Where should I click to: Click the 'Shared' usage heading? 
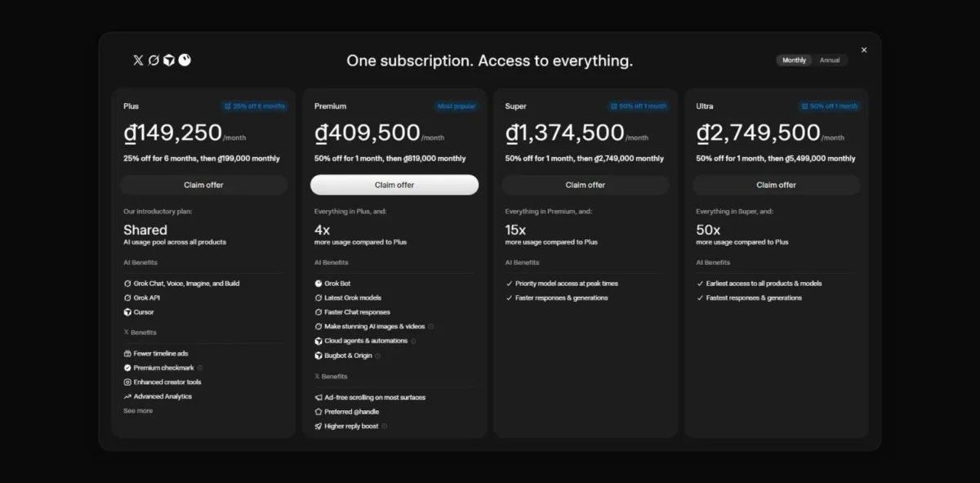click(145, 230)
